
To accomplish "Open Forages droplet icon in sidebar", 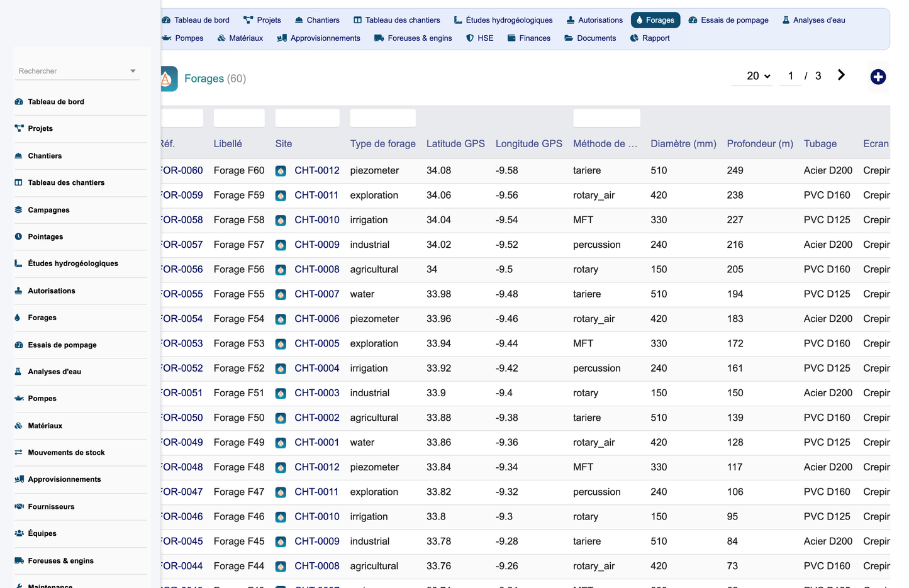I will coord(18,318).
